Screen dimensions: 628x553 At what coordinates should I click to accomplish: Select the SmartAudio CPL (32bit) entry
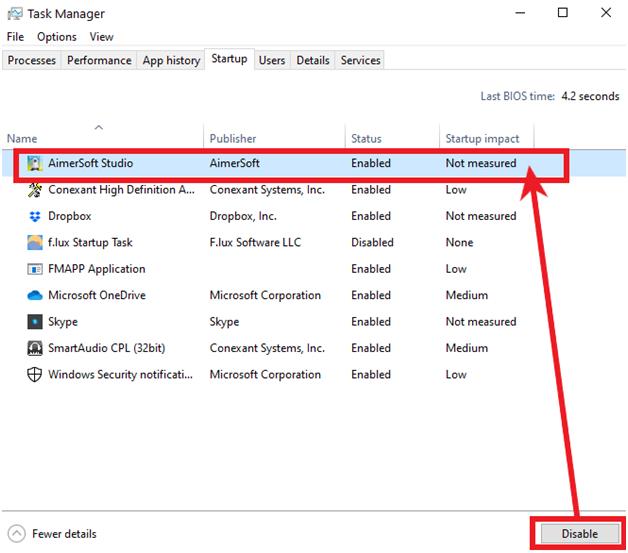[107, 348]
